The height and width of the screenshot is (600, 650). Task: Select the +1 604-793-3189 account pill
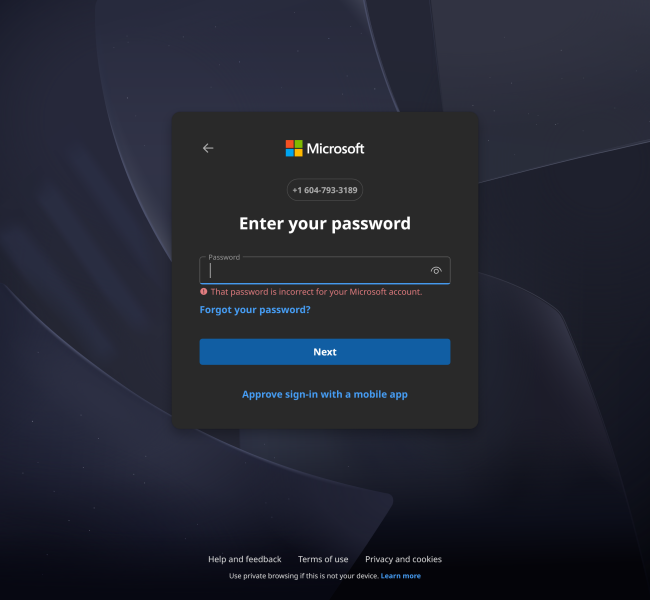pos(325,190)
